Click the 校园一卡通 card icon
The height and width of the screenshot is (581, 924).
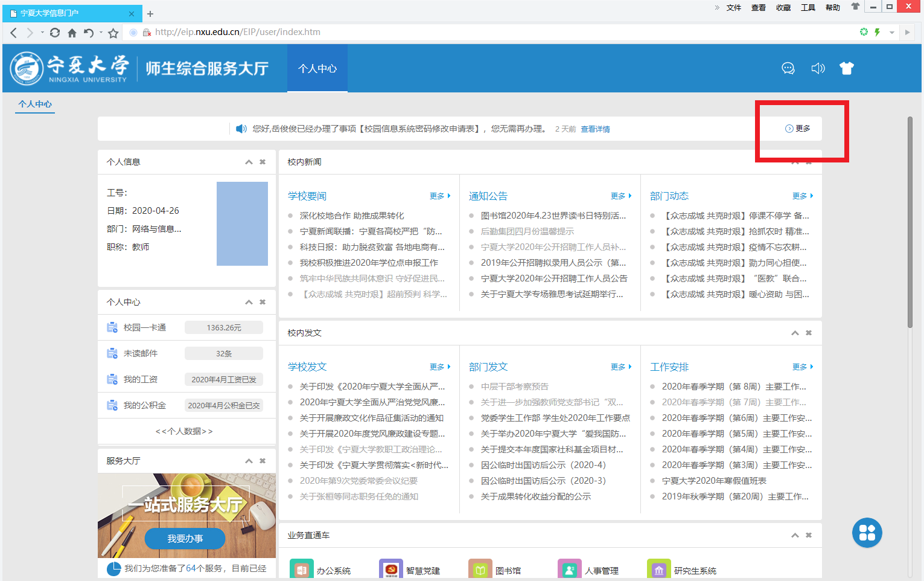point(112,327)
